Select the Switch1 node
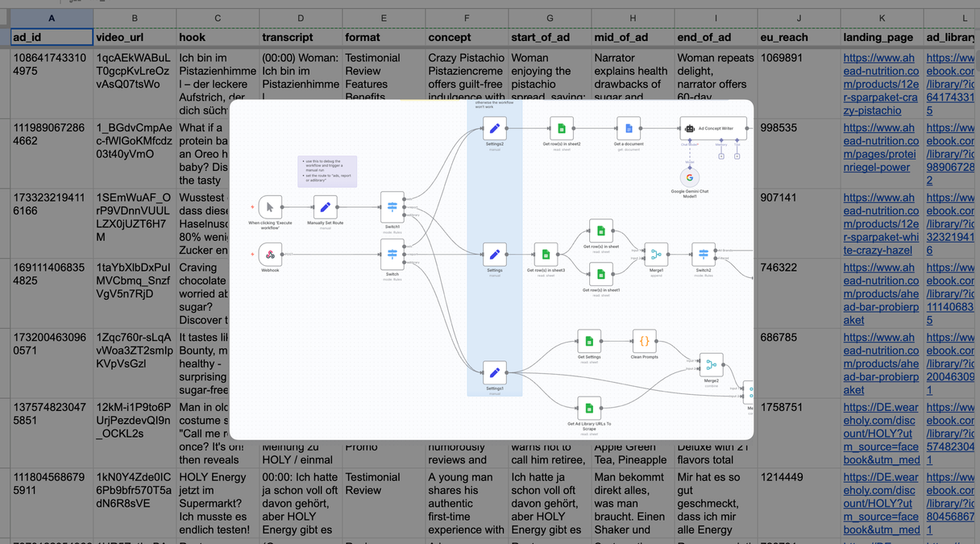 pyautogui.click(x=392, y=207)
